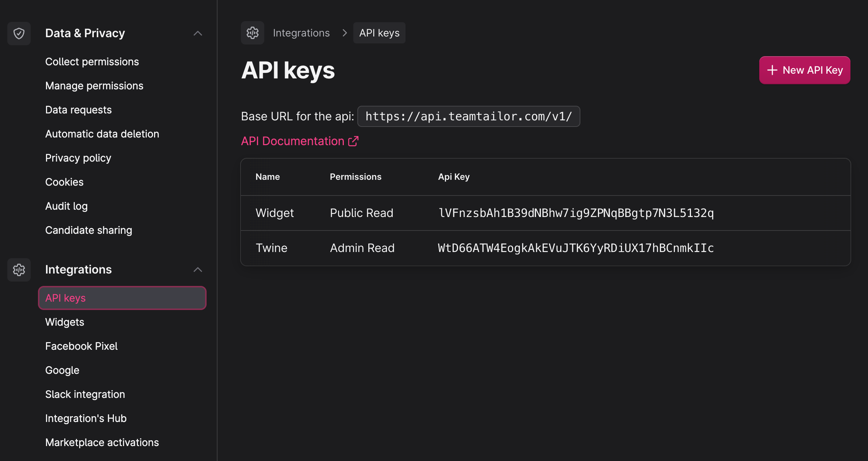Create a New API Key

click(x=805, y=70)
